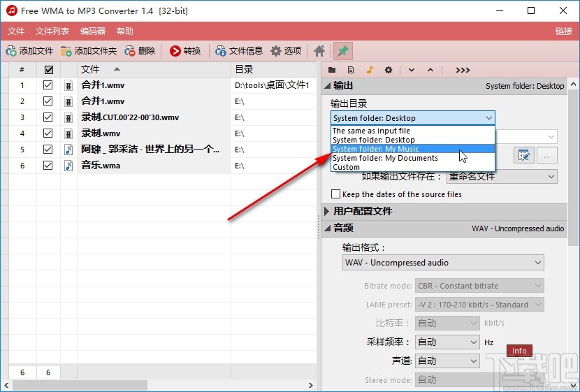Uncheck the checkbox for row 5
The width and height of the screenshot is (580, 392).
pyautogui.click(x=48, y=149)
